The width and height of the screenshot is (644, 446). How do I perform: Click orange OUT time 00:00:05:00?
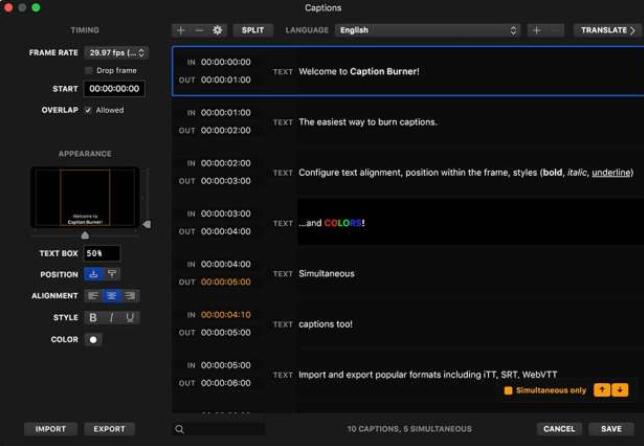[226, 282]
